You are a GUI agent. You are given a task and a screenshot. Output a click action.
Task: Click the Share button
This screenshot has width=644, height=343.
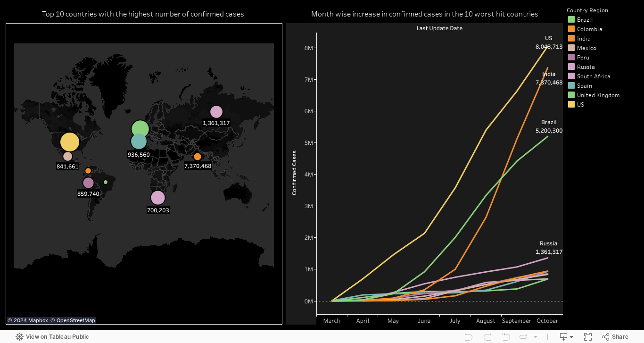(615, 337)
